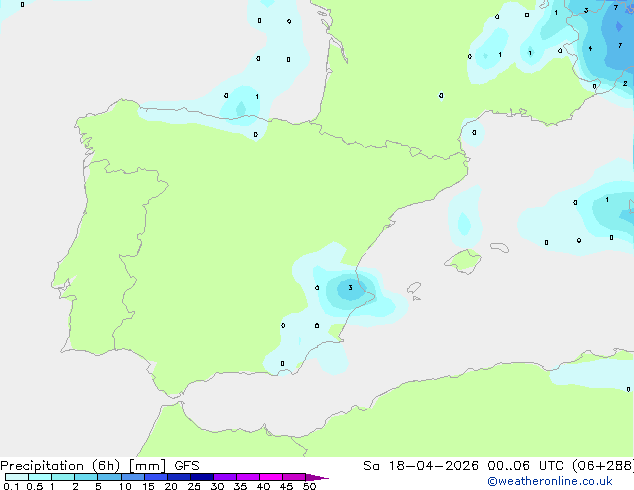This screenshot has height=490, width=634.
Task: Pick the legend swatch between 10 and 15
Action: (x=133, y=477)
